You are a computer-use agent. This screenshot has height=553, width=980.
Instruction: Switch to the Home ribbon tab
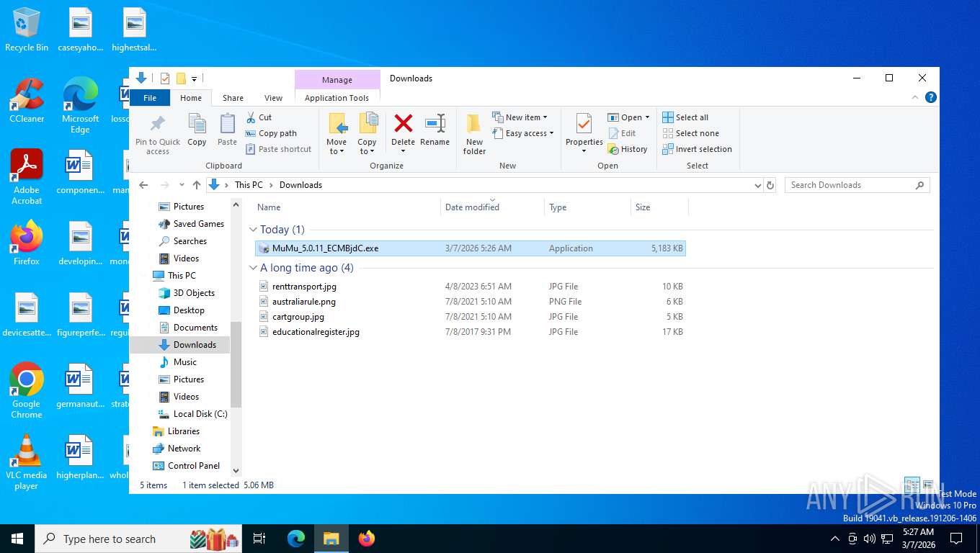tap(191, 98)
